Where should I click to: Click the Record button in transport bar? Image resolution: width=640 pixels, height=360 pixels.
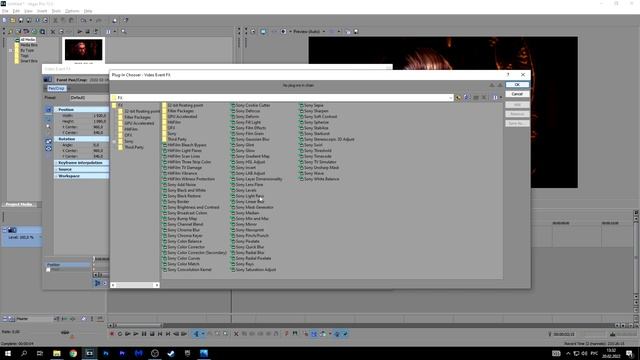click(112, 334)
